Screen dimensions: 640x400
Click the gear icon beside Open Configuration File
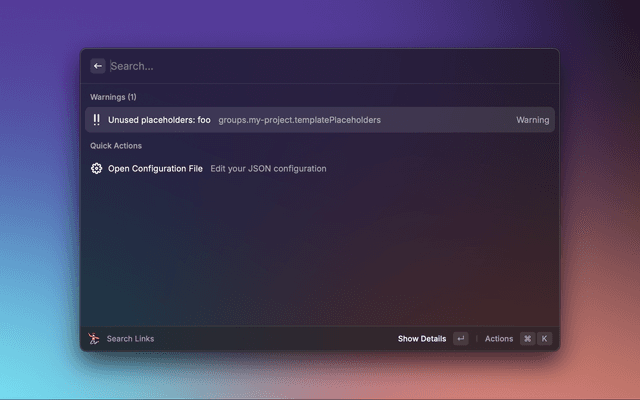(x=96, y=168)
